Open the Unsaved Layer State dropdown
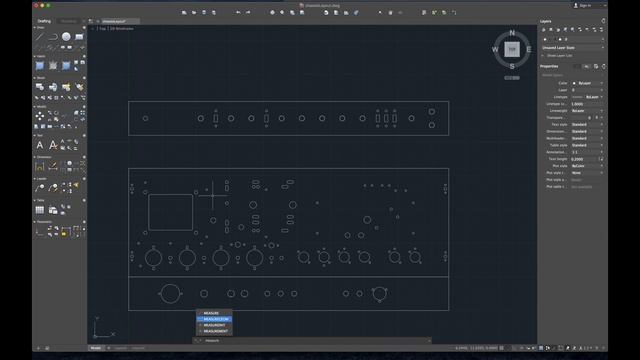 (x=572, y=48)
